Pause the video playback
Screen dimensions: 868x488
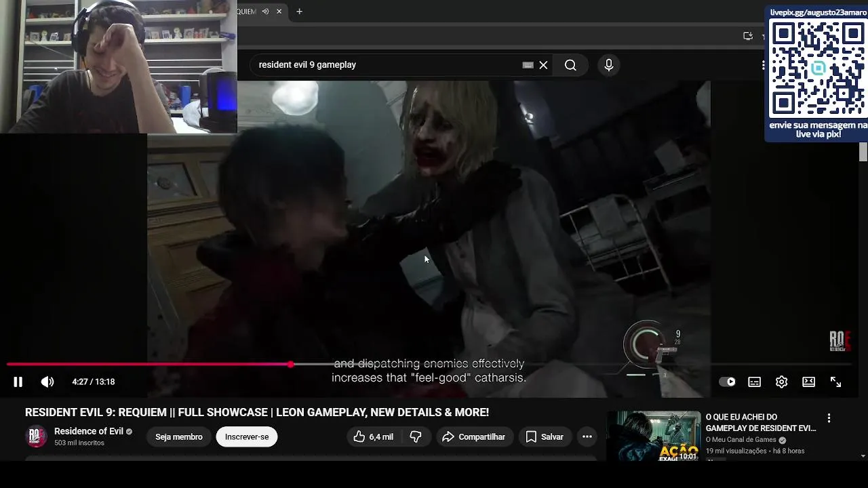click(x=18, y=382)
